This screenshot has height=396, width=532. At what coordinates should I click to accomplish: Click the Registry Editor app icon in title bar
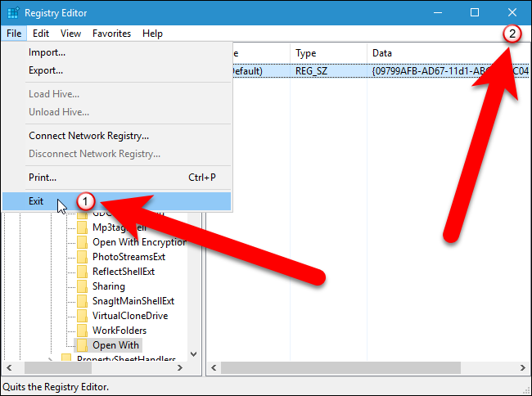13,13
